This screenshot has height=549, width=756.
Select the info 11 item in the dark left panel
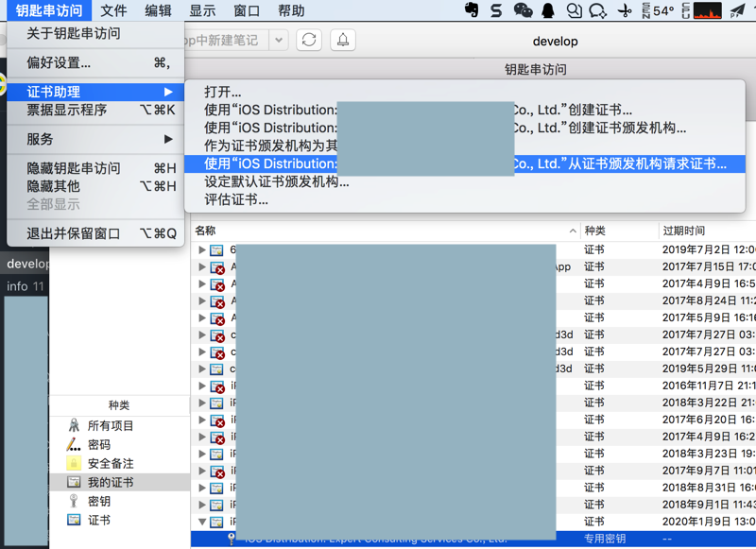pyautogui.click(x=26, y=286)
